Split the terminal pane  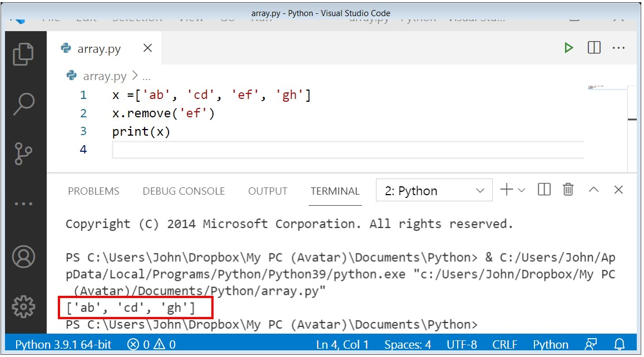point(543,190)
